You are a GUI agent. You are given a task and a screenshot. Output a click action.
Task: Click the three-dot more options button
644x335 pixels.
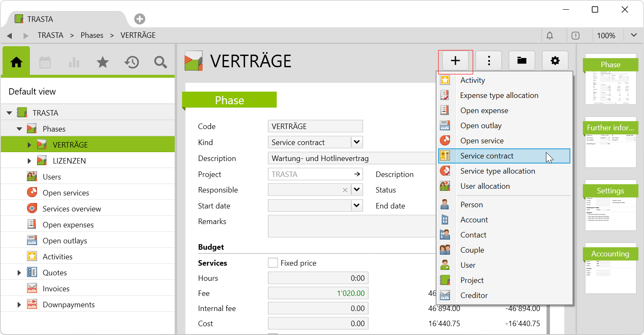(489, 61)
